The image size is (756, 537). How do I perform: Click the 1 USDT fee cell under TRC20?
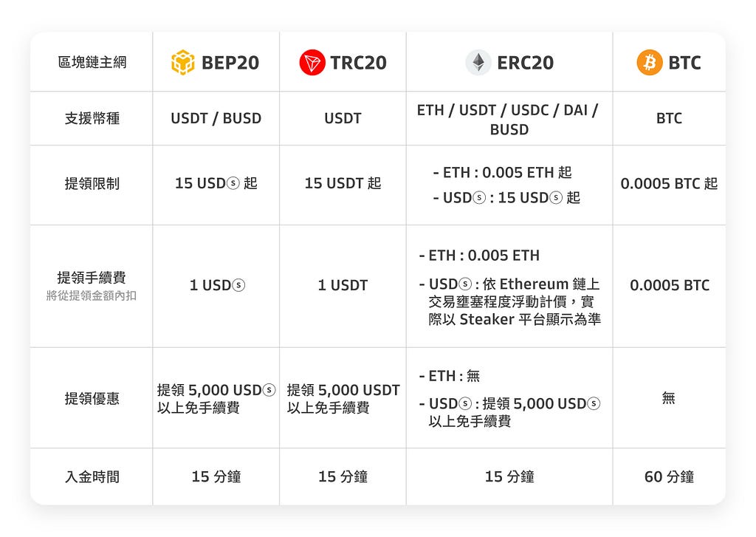pyautogui.click(x=343, y=285)
